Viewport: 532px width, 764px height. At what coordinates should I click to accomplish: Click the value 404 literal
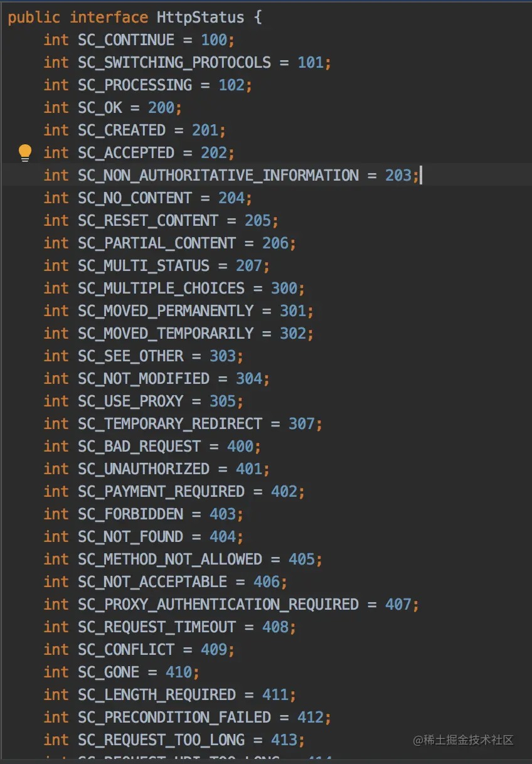[x=223, y=536]
